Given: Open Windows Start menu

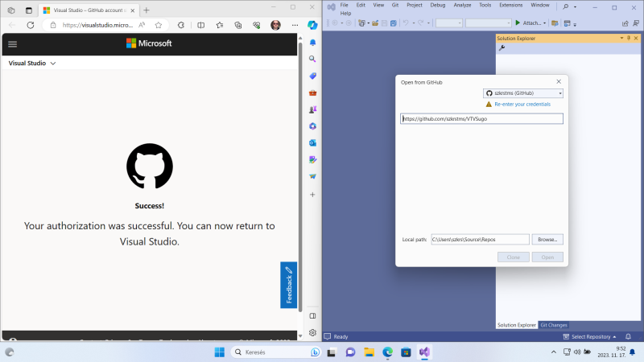Looking at the screenshot, I should click(220, 352).
